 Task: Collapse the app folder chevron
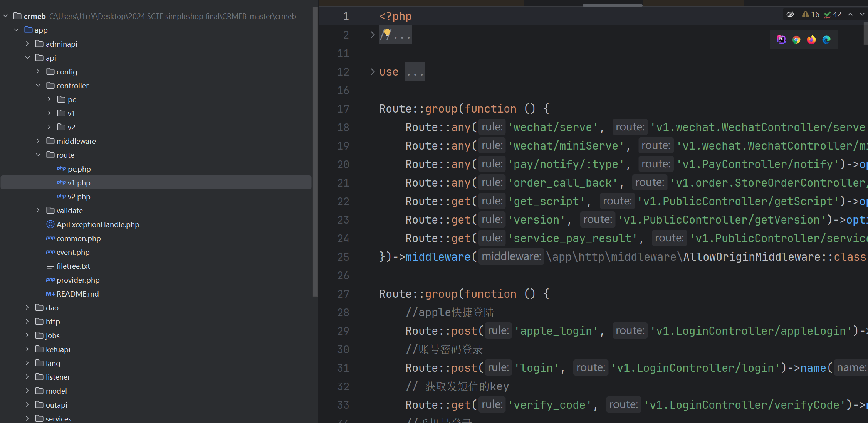[x=16, y=30]
